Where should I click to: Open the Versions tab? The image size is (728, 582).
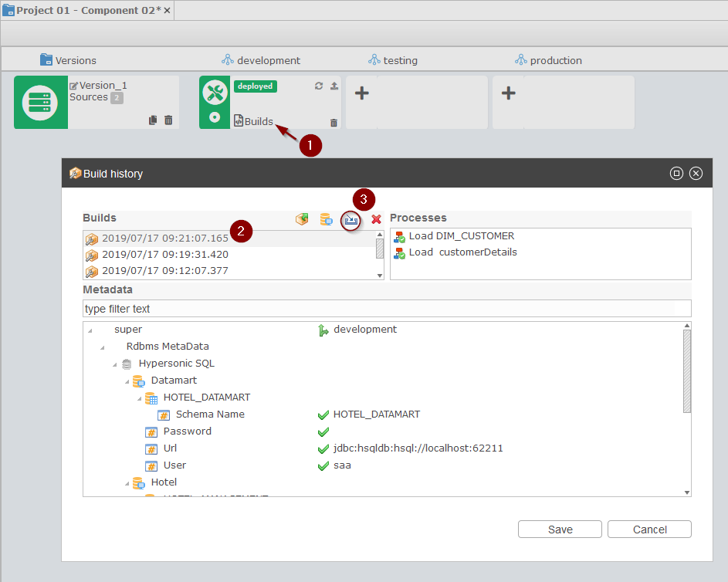66,59
